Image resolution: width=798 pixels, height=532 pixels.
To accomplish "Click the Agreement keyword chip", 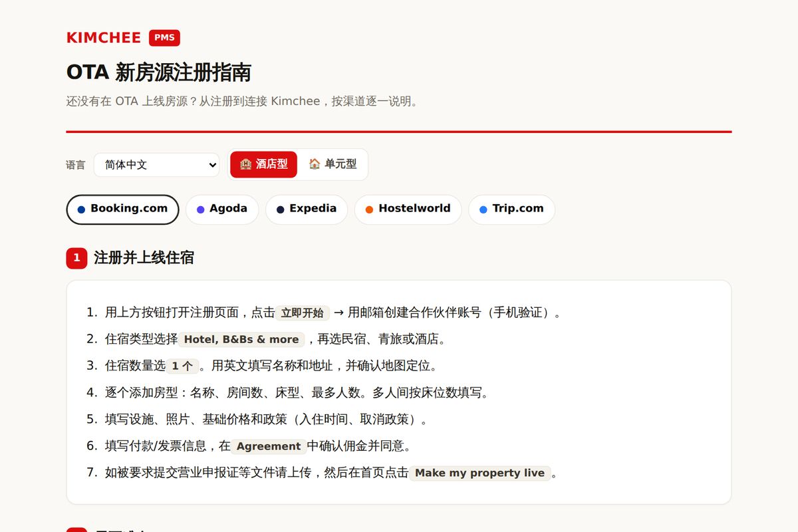I will click(x=269, y=446).
